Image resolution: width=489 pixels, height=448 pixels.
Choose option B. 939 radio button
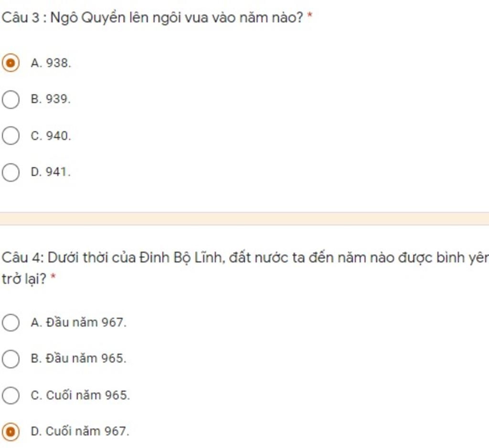click(x=11, y=99)
